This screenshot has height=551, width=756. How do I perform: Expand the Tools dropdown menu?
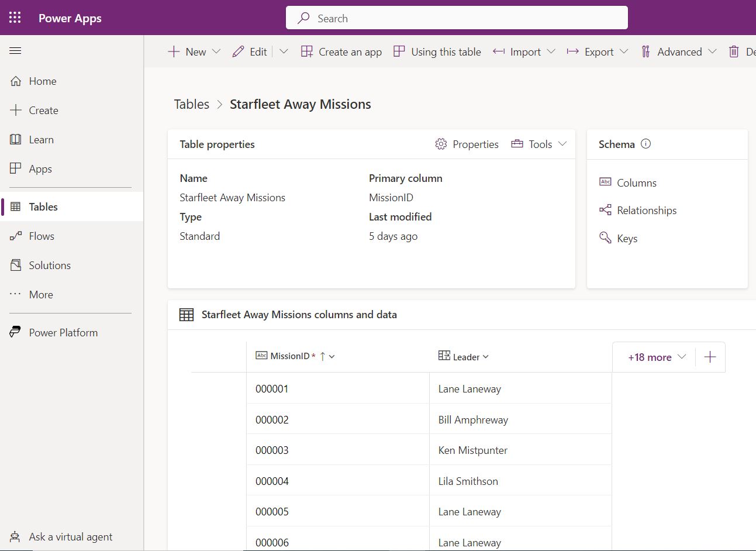[x=539, y=144]
